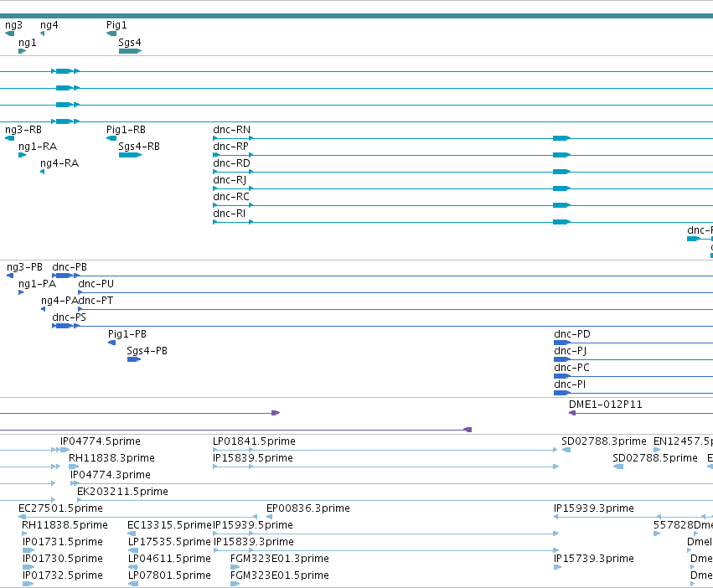The height and width of the screenshot is (588, 713).
Task: Click the dnc-RC transcript label
Action: pyautogui.click(x=231, y=197)
